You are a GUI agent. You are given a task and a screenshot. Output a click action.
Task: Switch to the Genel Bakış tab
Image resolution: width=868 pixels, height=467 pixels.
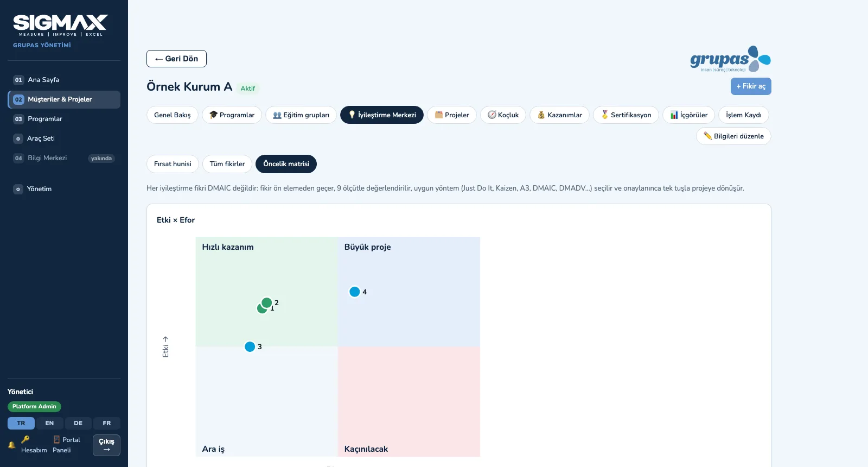coord(173,115)
